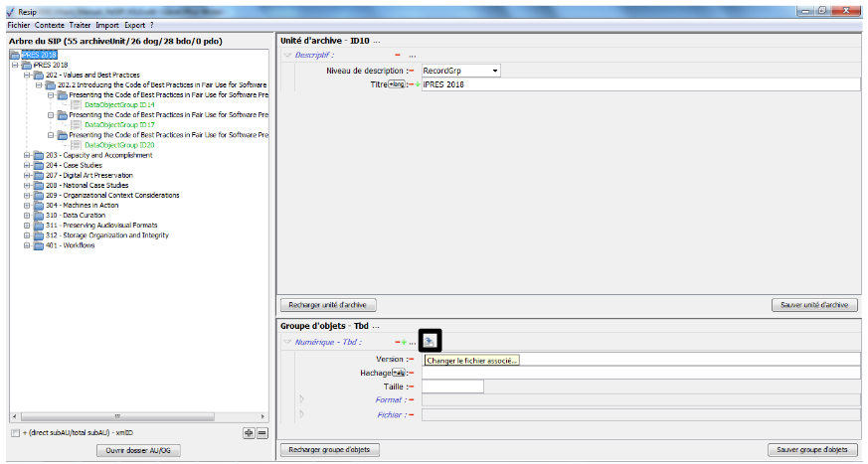Click the red minus next to Descriptif
This screenshot has width=868, height=464.
click(x=397, y=56)
